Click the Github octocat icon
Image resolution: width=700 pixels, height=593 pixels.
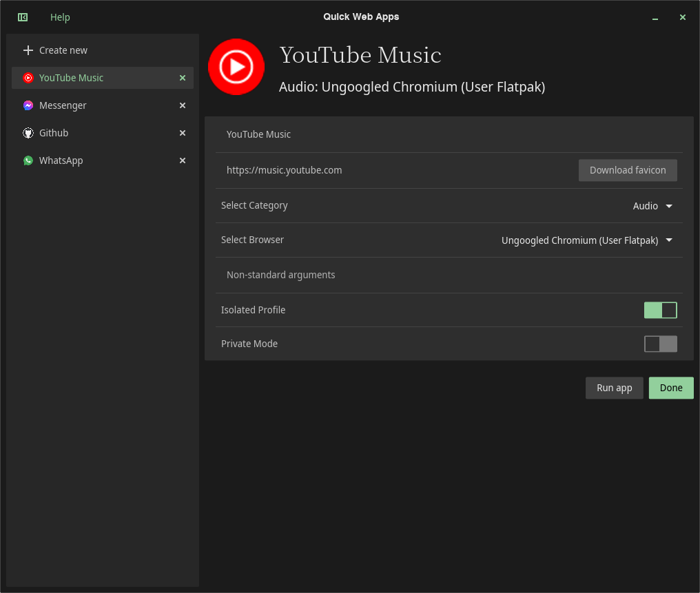[28, 133]
